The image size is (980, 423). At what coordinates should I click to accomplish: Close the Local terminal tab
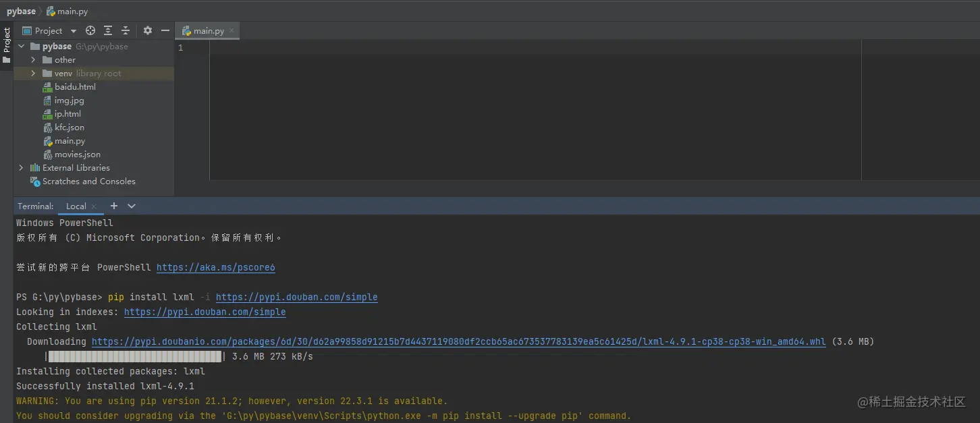click(94, 206)
